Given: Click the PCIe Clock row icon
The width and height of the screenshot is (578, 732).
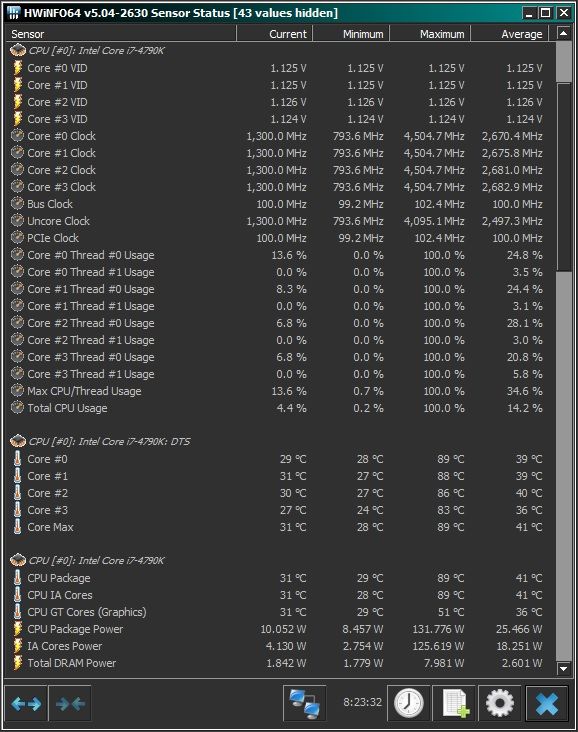Looking at the screenshot, I should tap(17, 238).
